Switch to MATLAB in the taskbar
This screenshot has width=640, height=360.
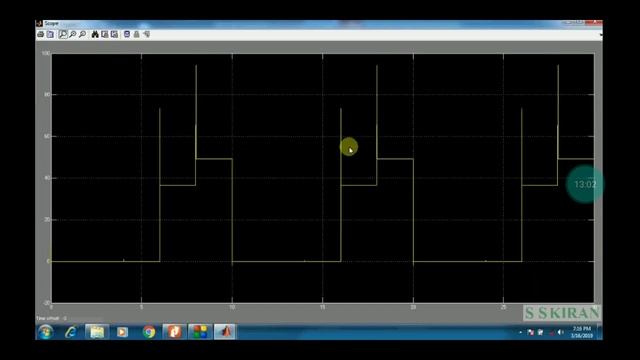(225, 332)
